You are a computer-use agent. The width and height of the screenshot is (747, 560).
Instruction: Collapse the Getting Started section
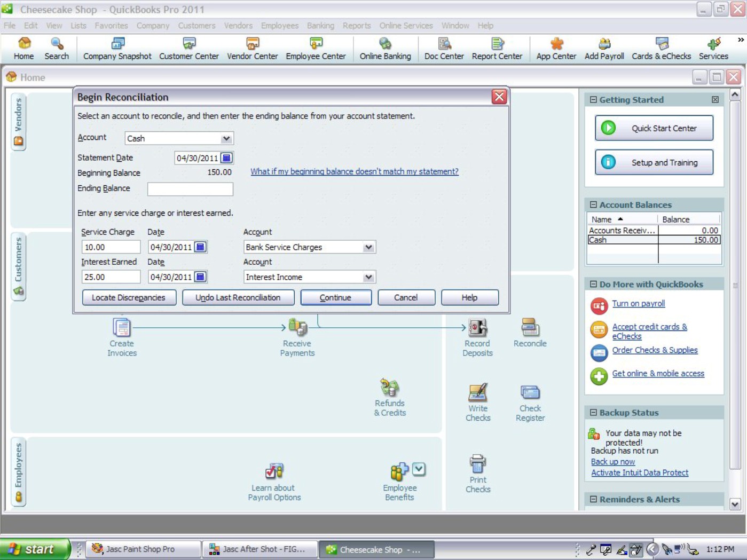pos(593,100)
